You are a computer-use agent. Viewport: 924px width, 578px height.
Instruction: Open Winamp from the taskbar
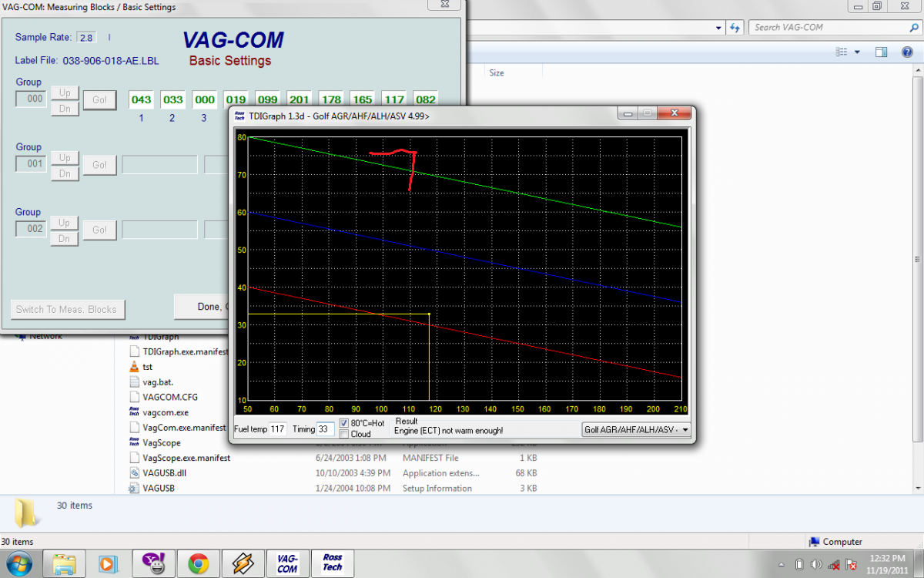pos(243,563)
